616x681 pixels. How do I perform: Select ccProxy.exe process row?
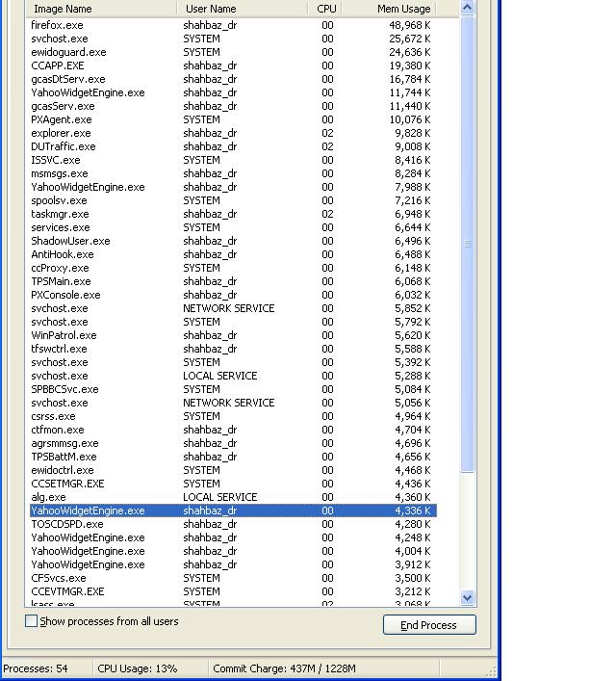[x=233, y=268]
